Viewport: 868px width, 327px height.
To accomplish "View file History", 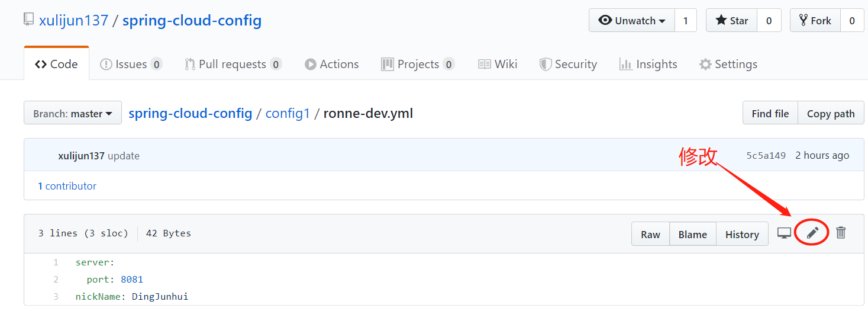I will click(x=742, y=234).
